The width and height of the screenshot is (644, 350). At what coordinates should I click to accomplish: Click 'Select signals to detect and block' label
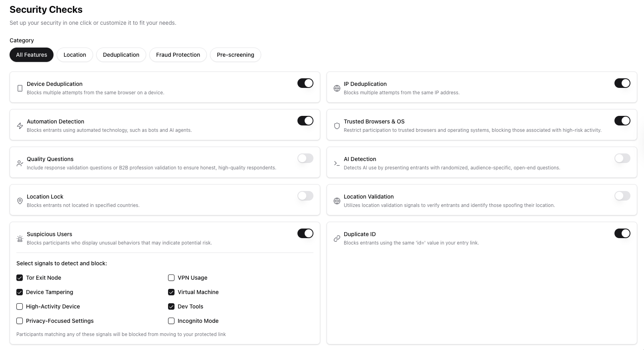pos(62,263)
